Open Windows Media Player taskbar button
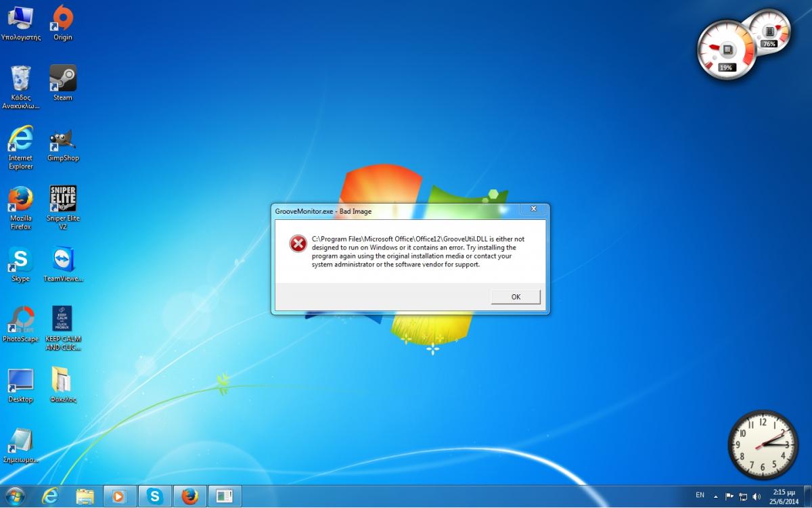The image size is (812, 508). [x=120, y=497]
